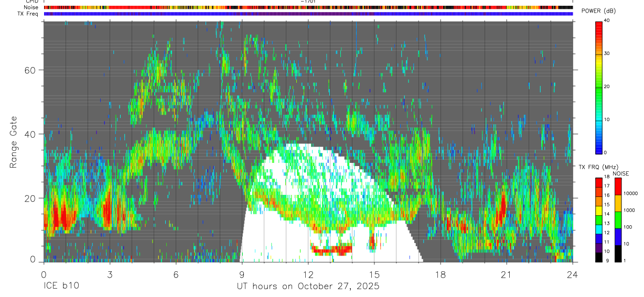Click the TX Freq row label at top left

28,14
